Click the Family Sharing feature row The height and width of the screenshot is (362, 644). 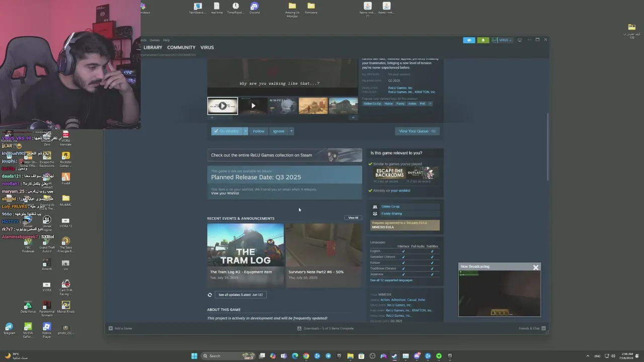tap(405, 214)
